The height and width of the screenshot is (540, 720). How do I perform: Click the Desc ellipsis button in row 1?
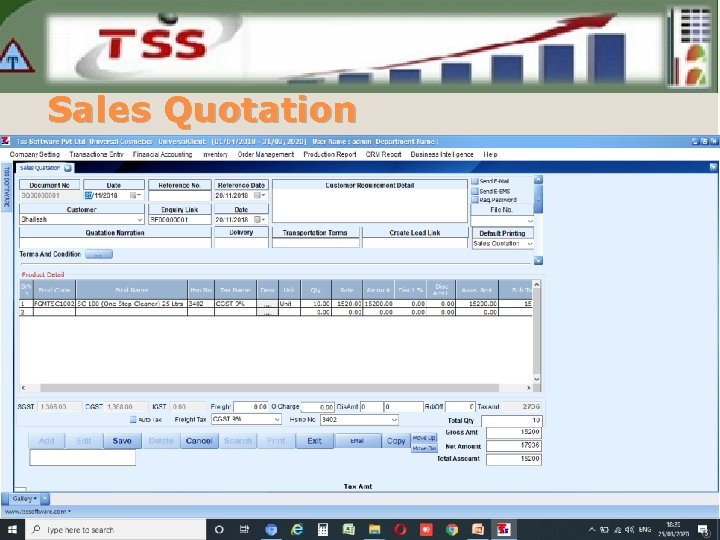(267, 304)
